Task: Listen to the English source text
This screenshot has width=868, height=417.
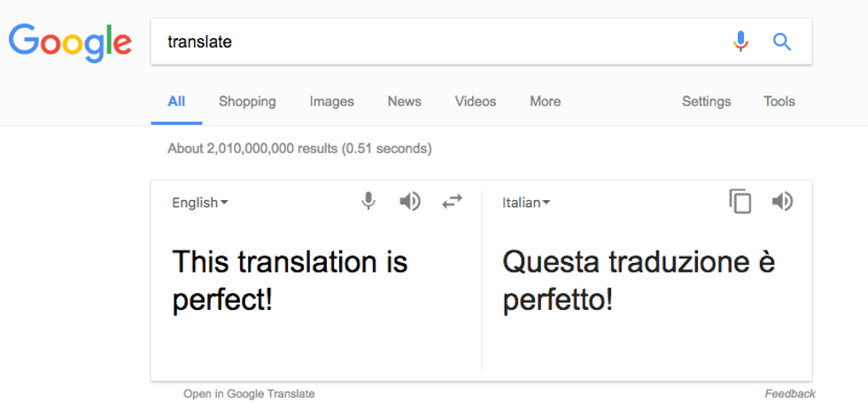Action: [x=409, y=202]
